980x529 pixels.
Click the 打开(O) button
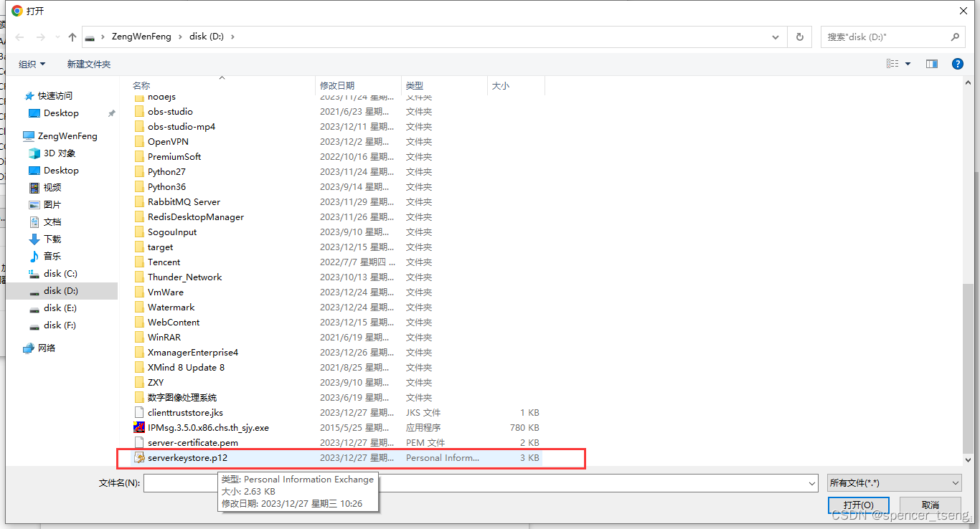858,505
